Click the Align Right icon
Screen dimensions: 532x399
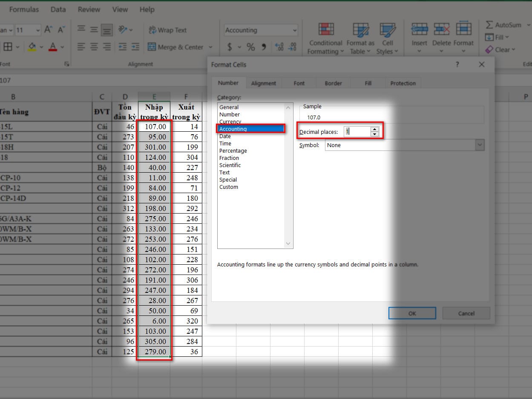(107, 46)
